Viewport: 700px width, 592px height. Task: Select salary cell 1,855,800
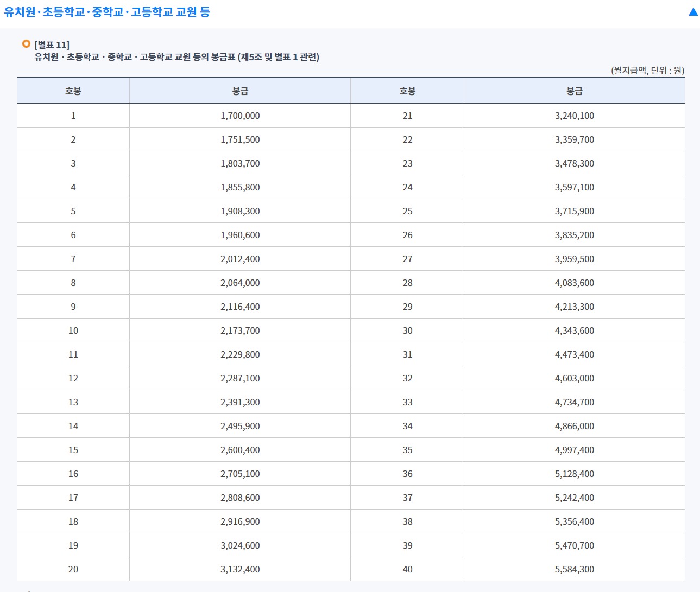coord(240,187)
